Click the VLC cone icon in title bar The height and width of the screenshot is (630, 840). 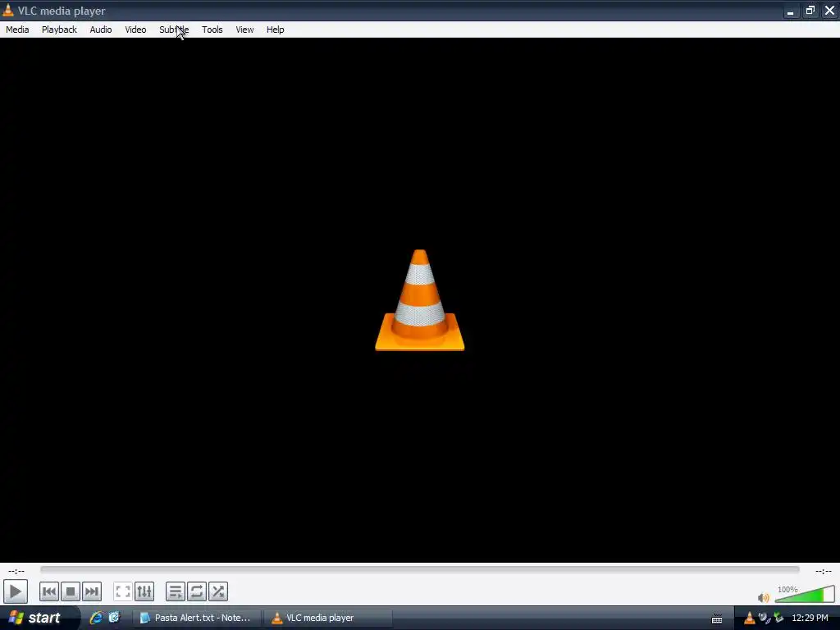point(8,10)
